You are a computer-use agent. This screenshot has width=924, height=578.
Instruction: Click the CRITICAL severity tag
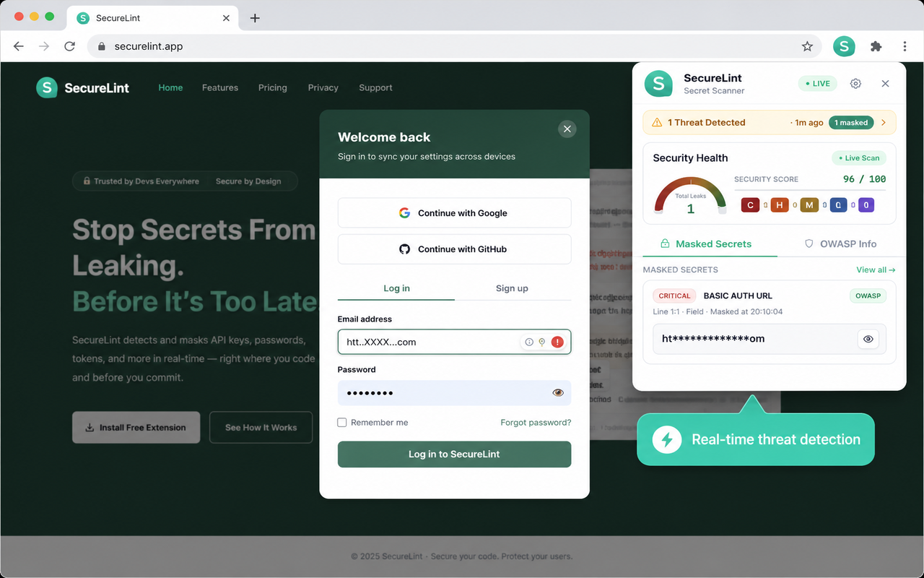[674, 296]
